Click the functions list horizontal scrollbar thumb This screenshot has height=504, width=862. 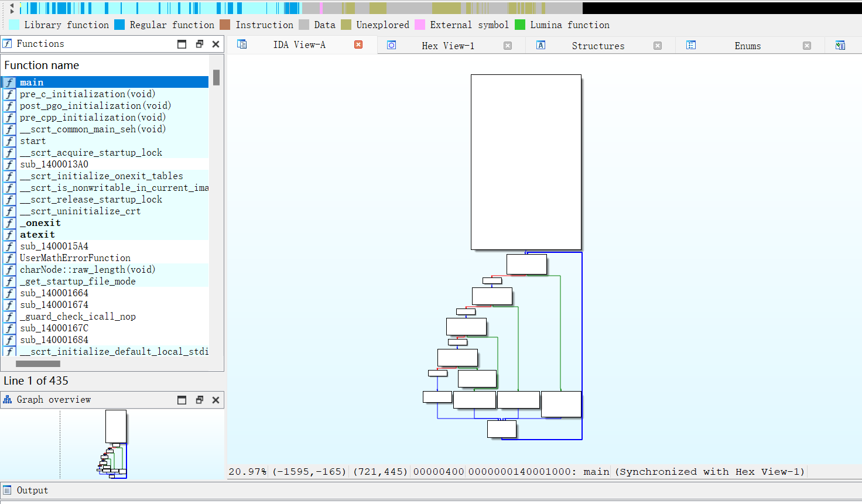[x=38, y=364]
